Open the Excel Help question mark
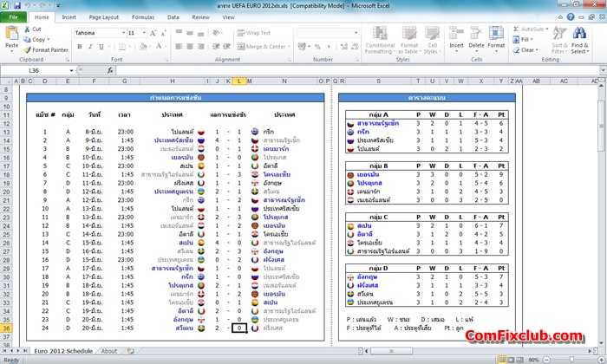 [571, 17]
